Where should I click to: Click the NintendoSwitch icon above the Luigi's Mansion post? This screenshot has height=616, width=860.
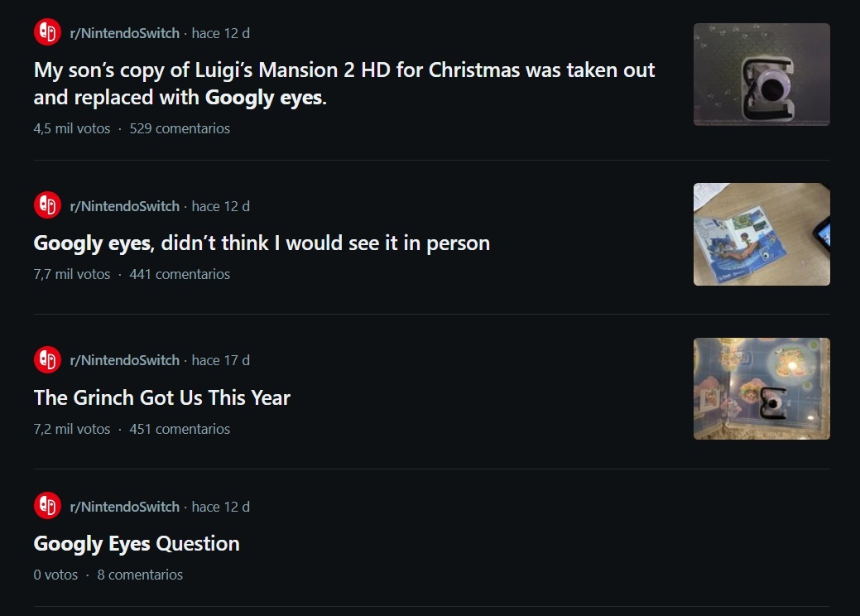click(47, 33)
